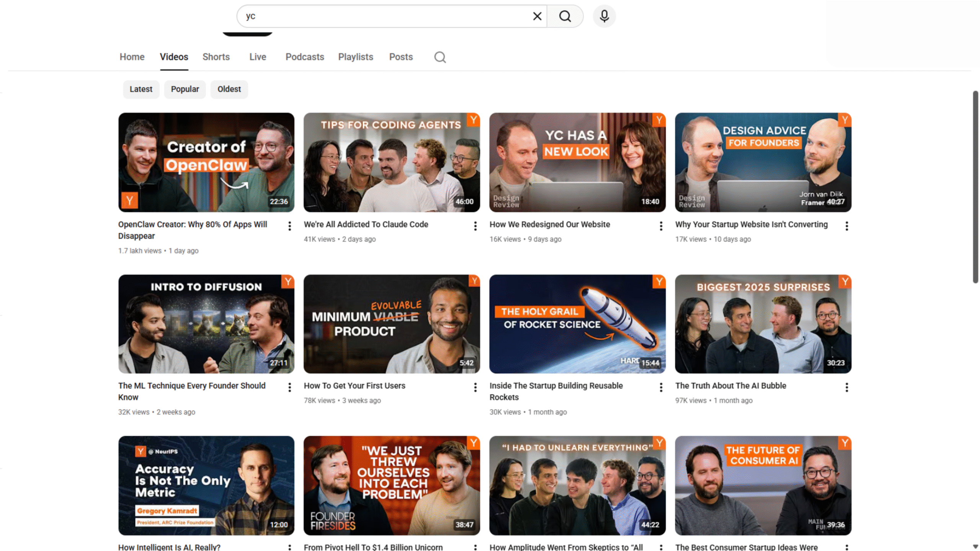This screenshot has height=551, width=980.
Task: Click inside the search input field
Action: (x=383, y=16)
